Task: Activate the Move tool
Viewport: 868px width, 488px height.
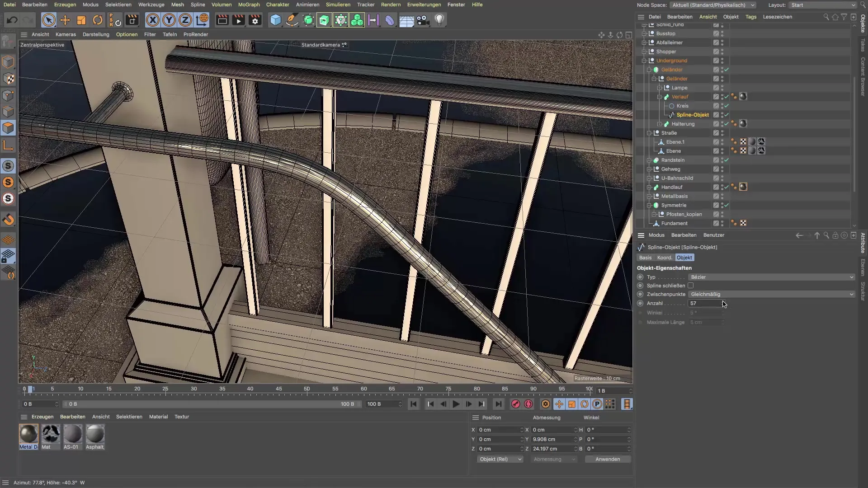Action: [65, 20]
